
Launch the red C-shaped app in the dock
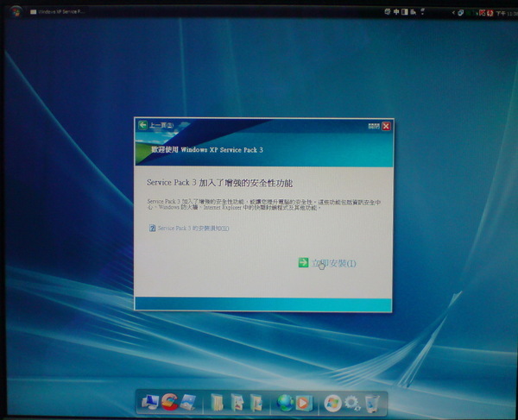[x=169, y=402]
